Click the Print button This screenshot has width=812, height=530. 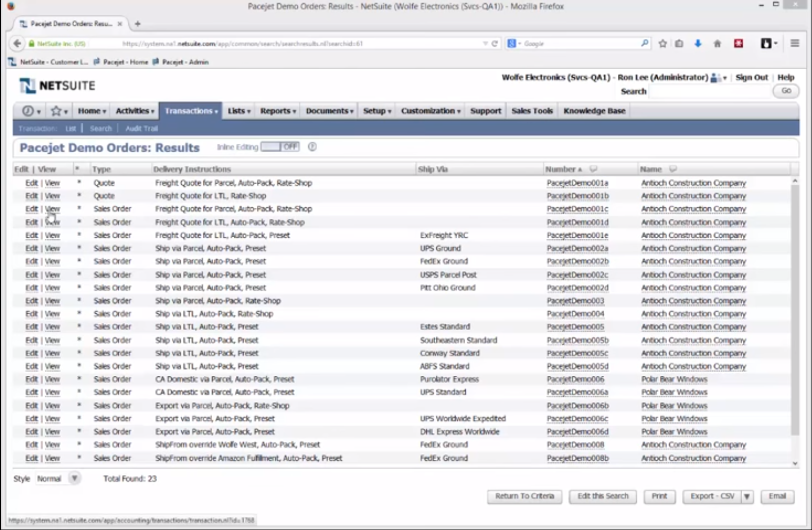coord(659,497)
